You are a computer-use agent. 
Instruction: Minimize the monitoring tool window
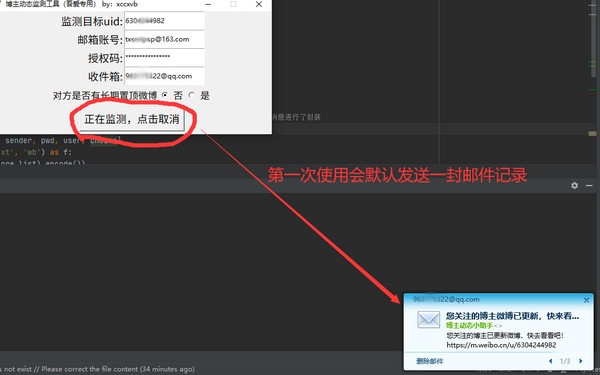coord(208,4)
